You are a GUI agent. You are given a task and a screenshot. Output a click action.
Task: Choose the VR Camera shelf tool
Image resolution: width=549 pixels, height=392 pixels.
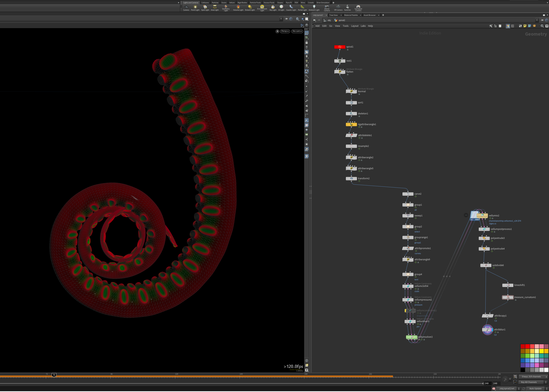coord(338,8)
